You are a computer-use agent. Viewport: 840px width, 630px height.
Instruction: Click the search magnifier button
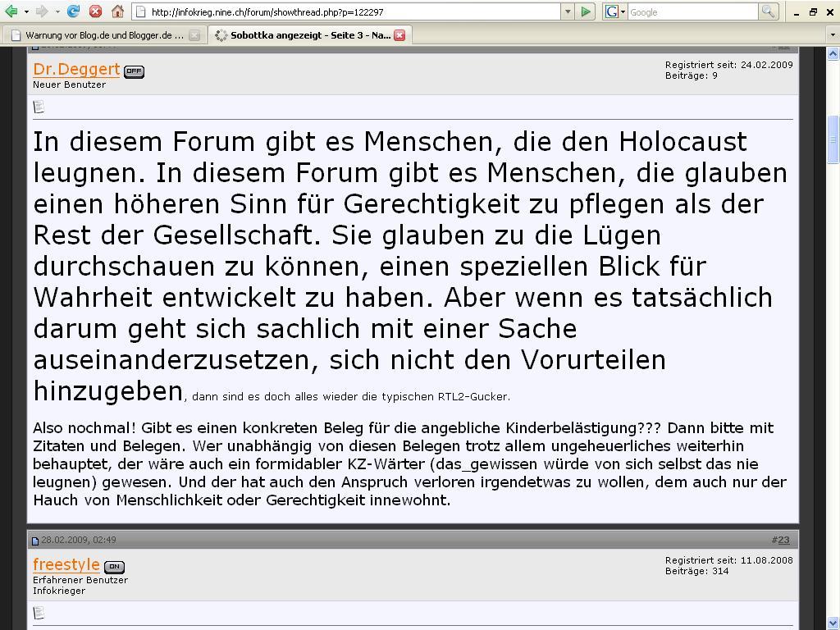point(768,11)
